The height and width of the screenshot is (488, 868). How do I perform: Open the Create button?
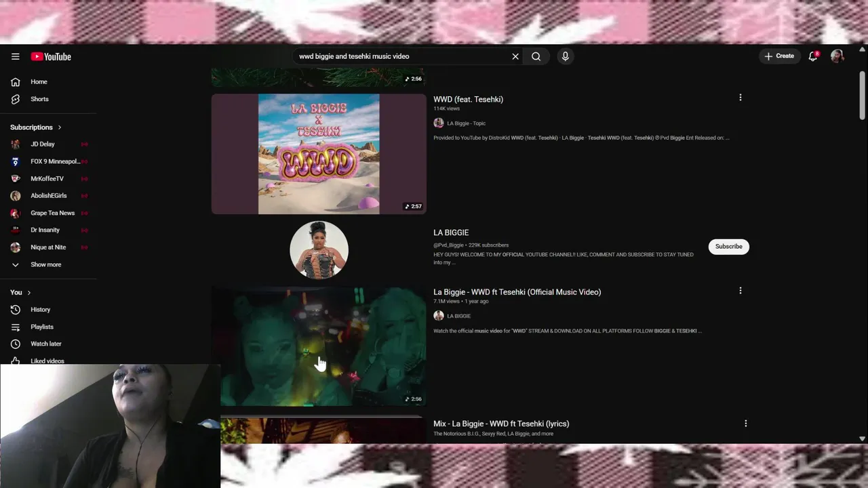point(779,56)
